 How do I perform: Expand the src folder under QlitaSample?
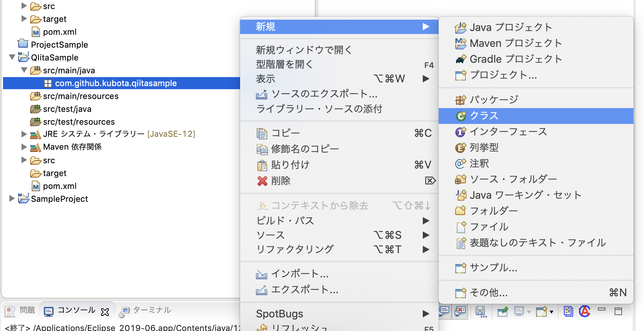tap(24, 160)
